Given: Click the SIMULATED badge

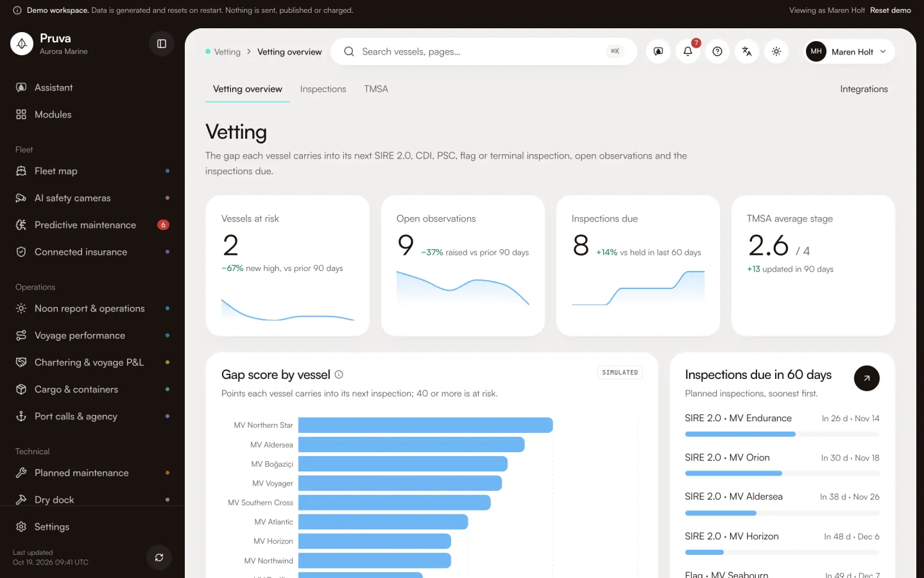Looking at the screenshot, I should [620, 372].
